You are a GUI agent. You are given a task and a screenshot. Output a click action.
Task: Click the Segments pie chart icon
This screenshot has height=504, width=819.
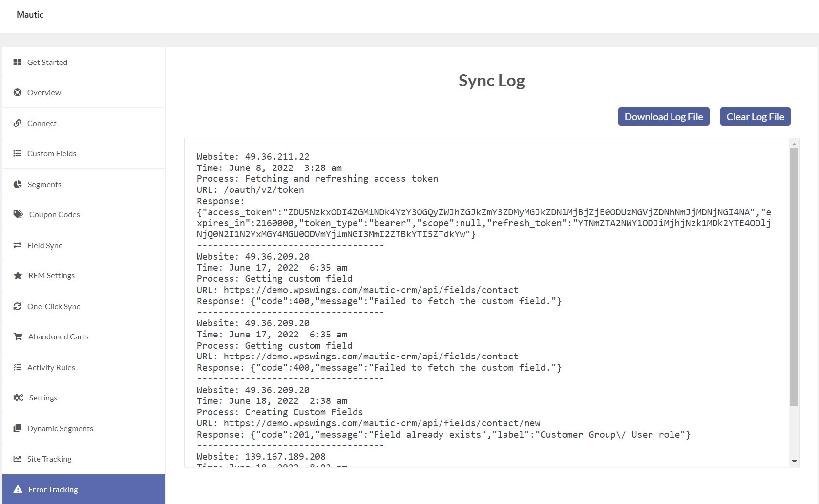(18, 184)
